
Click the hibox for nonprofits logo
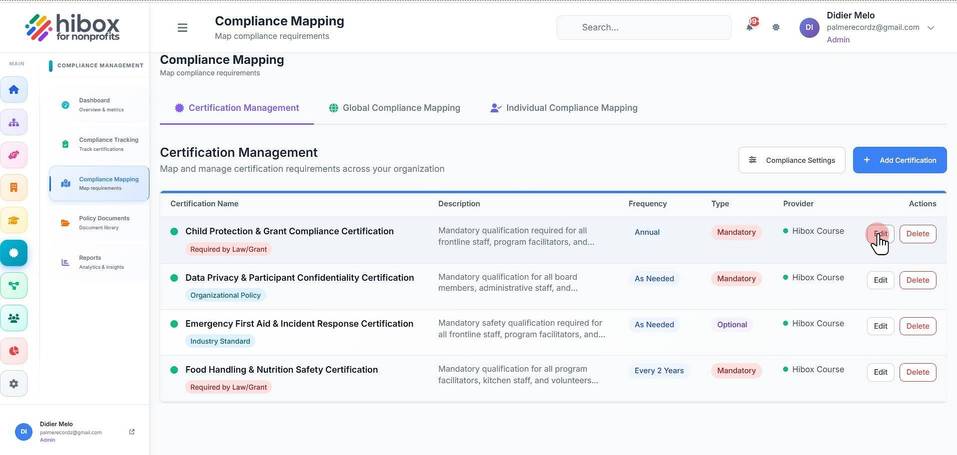(x=72, y=27)
